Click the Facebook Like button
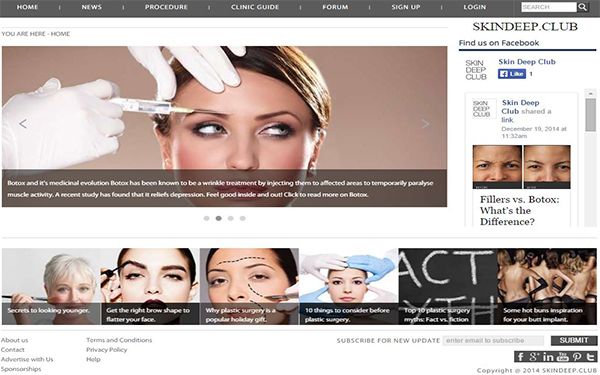 click(x=512, y=74)
